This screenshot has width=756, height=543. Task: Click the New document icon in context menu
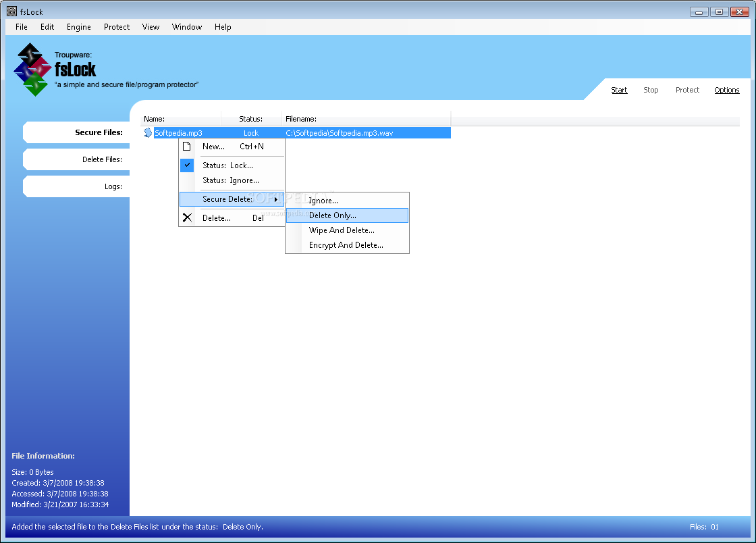point(187,146)
